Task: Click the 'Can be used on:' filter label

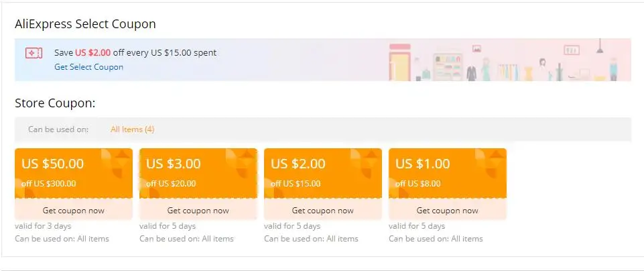Action: [x=58, y=129]
